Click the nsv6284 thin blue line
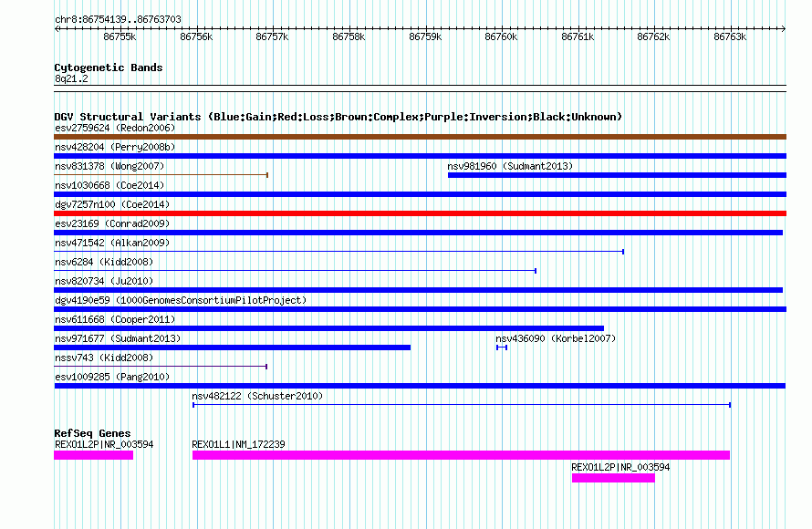Image resolution: width=812 pixels, height=529 pixels. coord(296,271)
